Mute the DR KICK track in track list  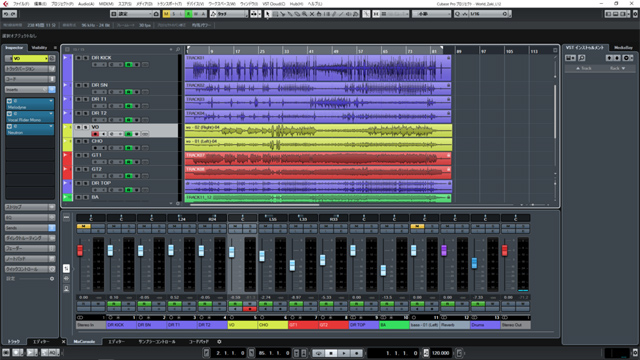point(79,58)
